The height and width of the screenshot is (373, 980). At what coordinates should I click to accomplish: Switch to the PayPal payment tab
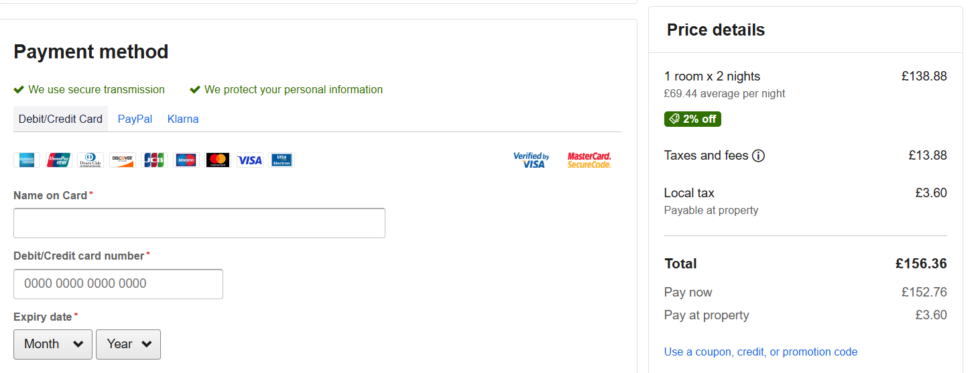click(x=135, y=119)
